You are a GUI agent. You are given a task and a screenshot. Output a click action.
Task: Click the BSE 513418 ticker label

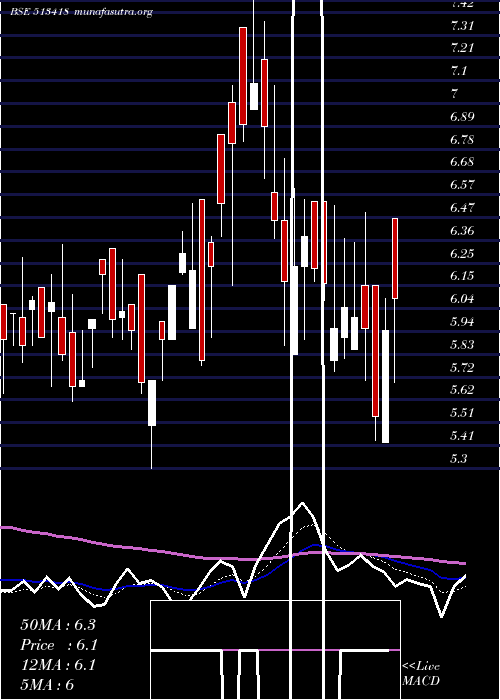click(x=40, y=12)
